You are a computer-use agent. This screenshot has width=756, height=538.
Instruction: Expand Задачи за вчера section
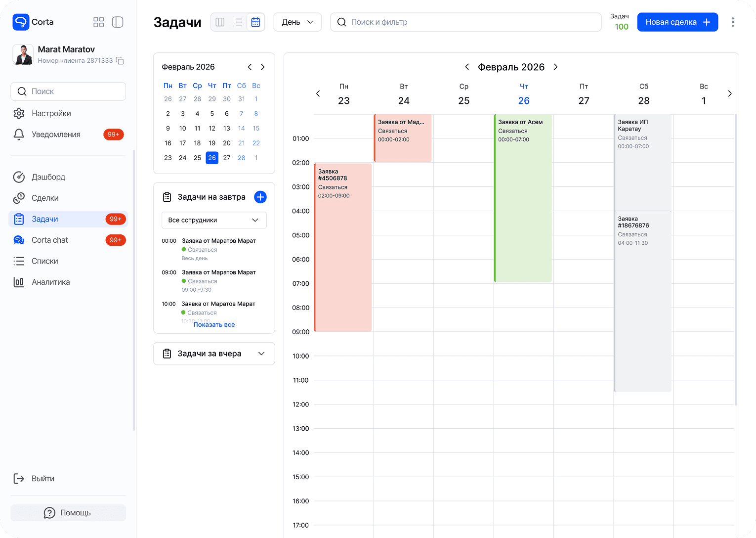(214, 354)
